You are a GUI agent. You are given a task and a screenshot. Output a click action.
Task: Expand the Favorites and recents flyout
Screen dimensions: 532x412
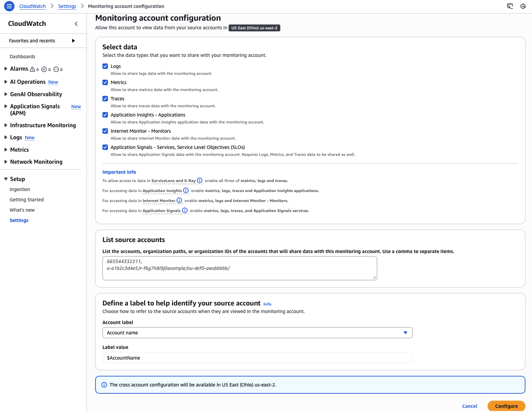tap(73, 41)
